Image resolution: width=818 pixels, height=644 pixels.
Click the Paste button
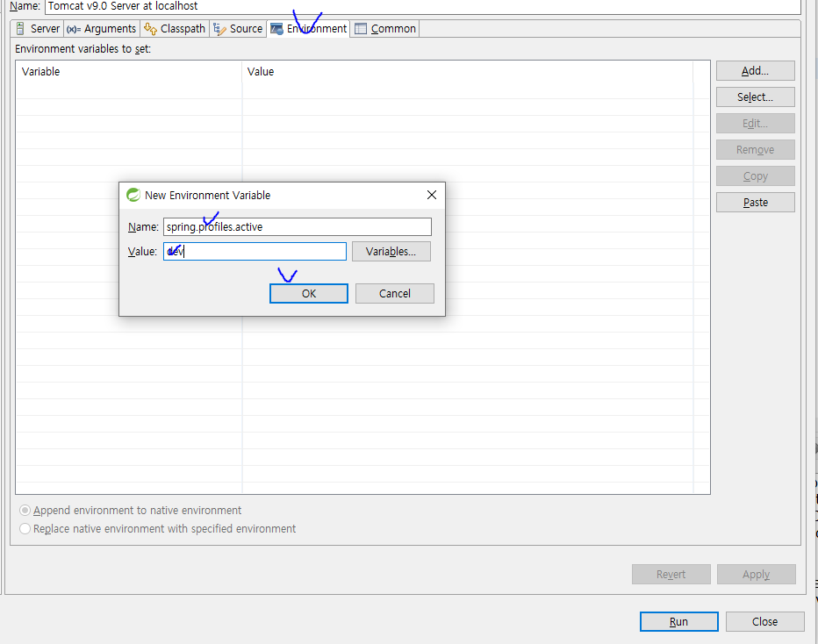tap(756, 203)
